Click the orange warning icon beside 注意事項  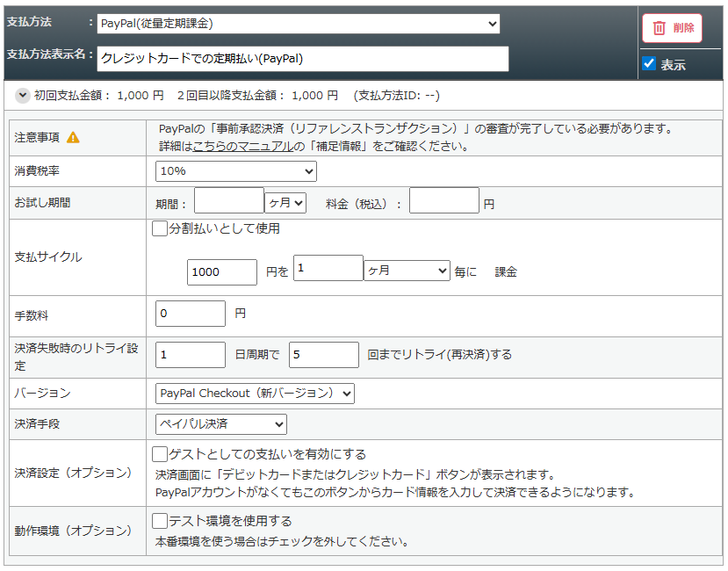click(x=73, y=138)
